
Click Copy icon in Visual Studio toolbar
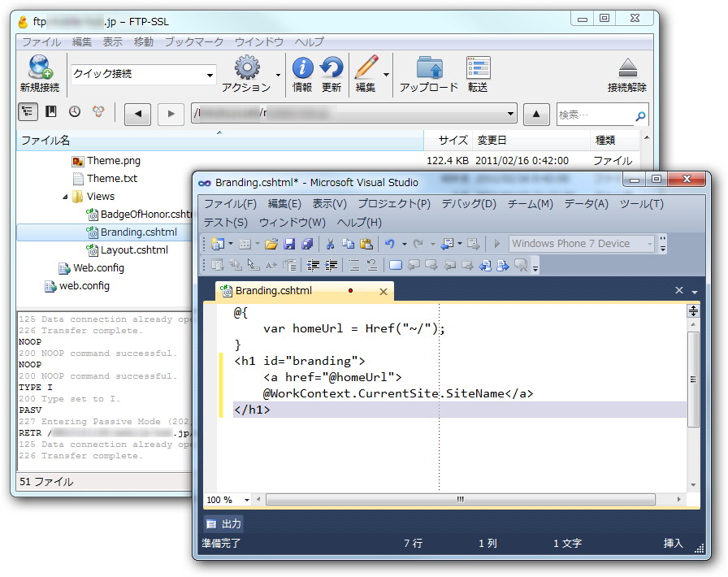(349, 244)
